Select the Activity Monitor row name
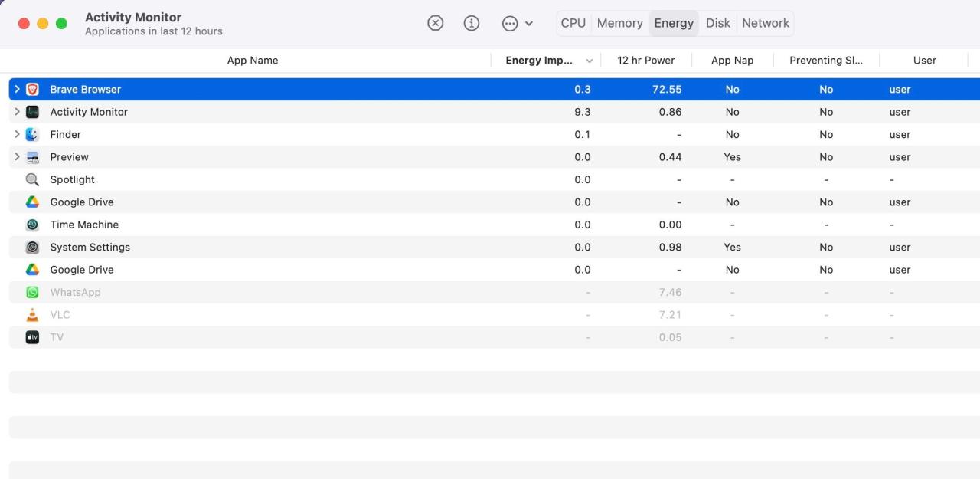This screenshot has width=980, height=479. point(89,112)
